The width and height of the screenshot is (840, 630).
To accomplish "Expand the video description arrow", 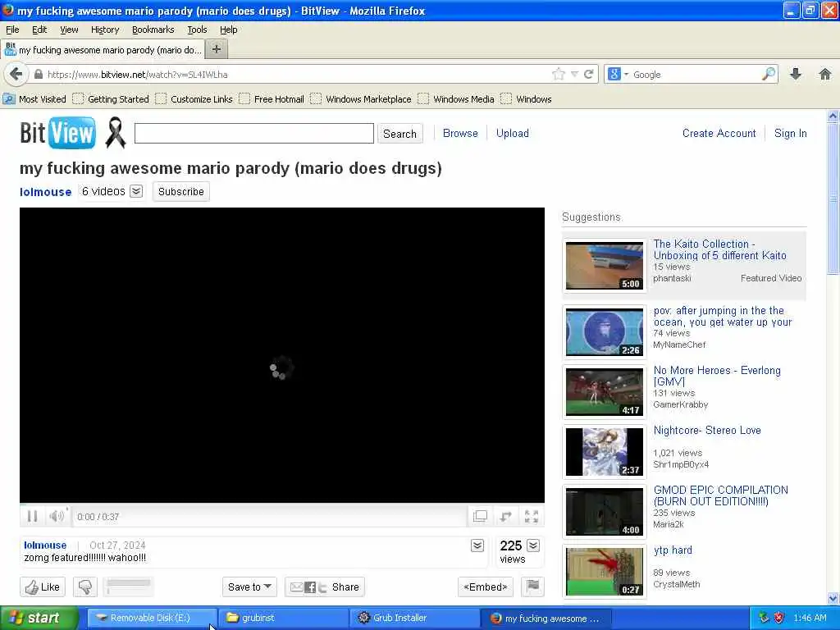I will pos(477,546).
